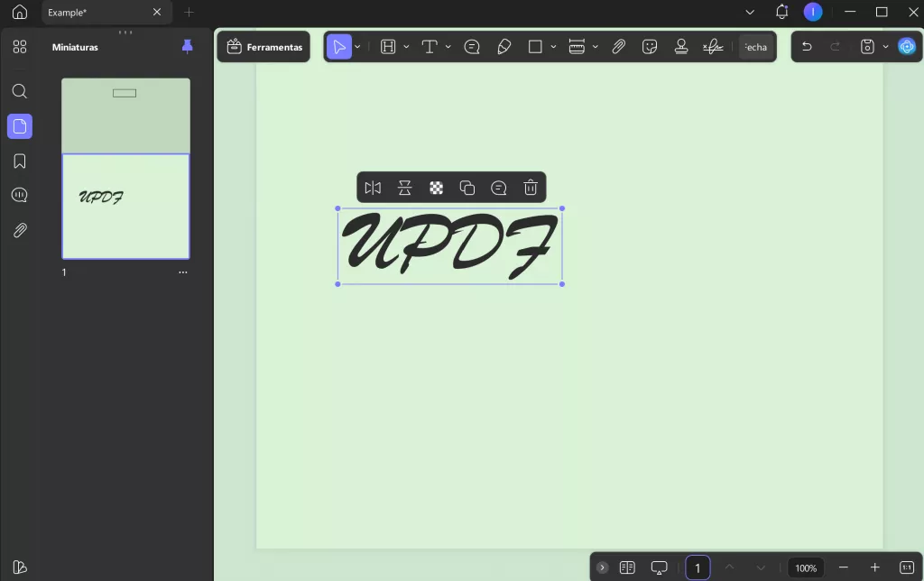Undo the last action

point(807,47)
